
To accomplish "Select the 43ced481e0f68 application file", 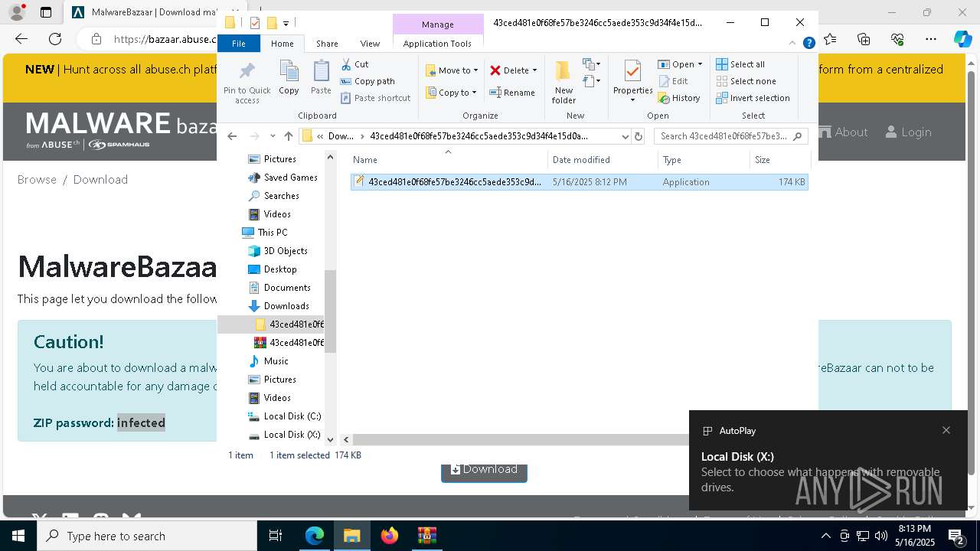I will pyautogui.click(x=579, y=182).
